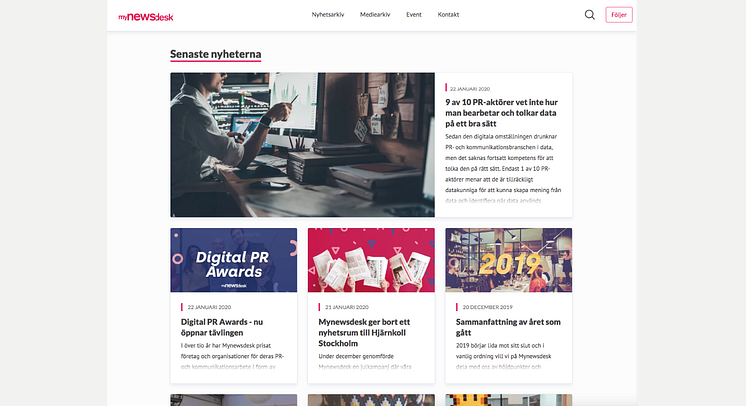Go to the Event page

[413, 15]
